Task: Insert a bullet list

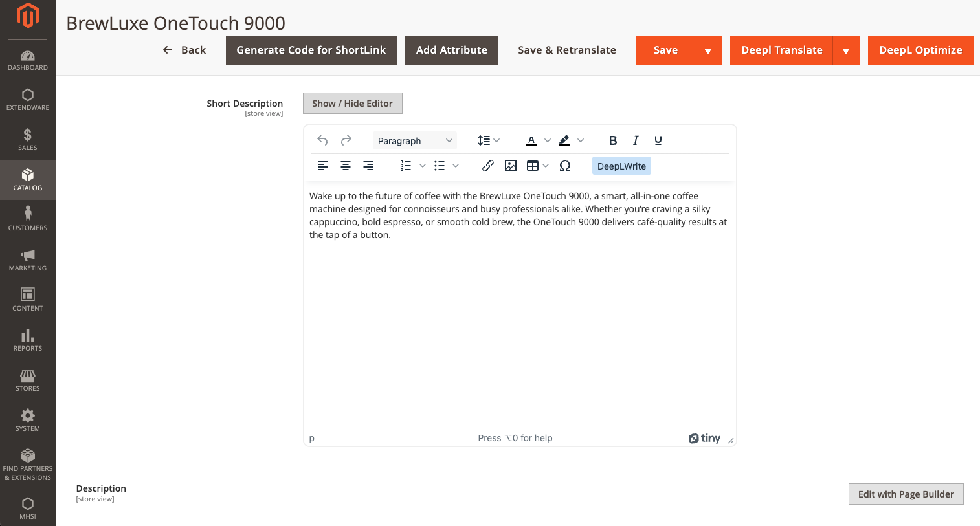Action: (440, 166)
